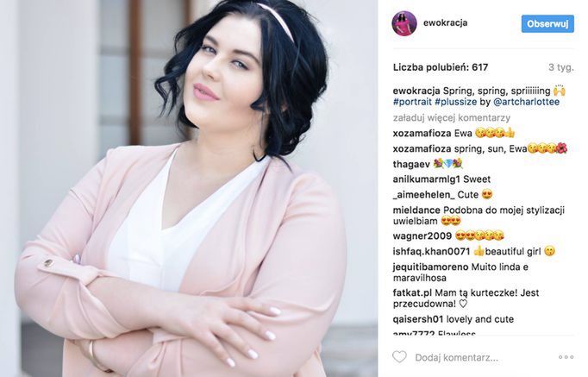Load more comments via załaduj więcej komentarzy

click(x=452, y=118)
